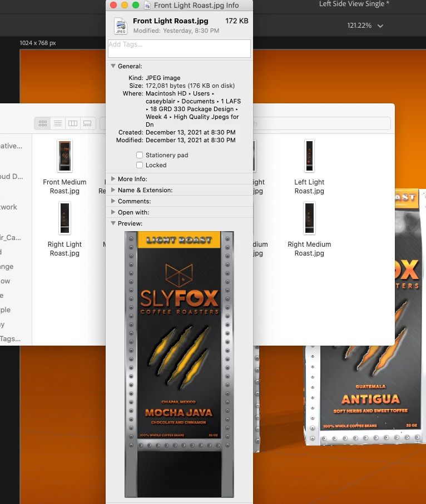The width and height of the screenshot is (426, 504).
Task: Collapse the Preview section
Action: [x=113, y=223]
